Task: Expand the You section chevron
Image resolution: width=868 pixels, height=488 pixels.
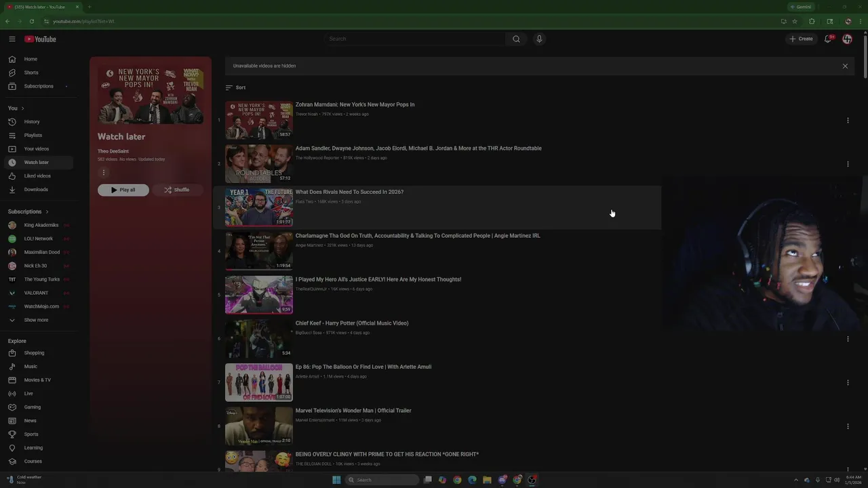Action: tap(22, 108)
